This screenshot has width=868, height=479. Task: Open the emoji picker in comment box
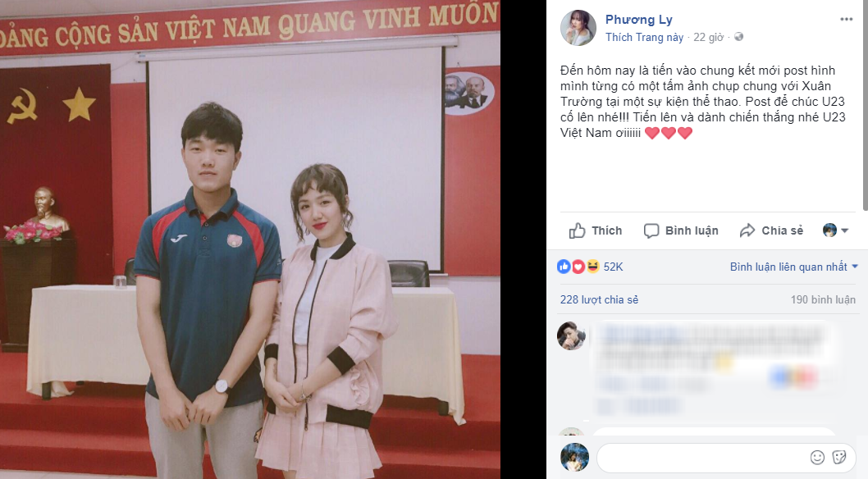pyautogui.click(x=817, y=458)
